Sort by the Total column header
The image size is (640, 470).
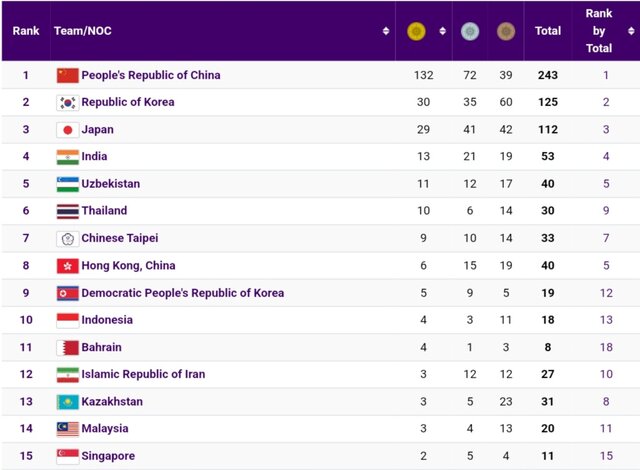[548, 31]
